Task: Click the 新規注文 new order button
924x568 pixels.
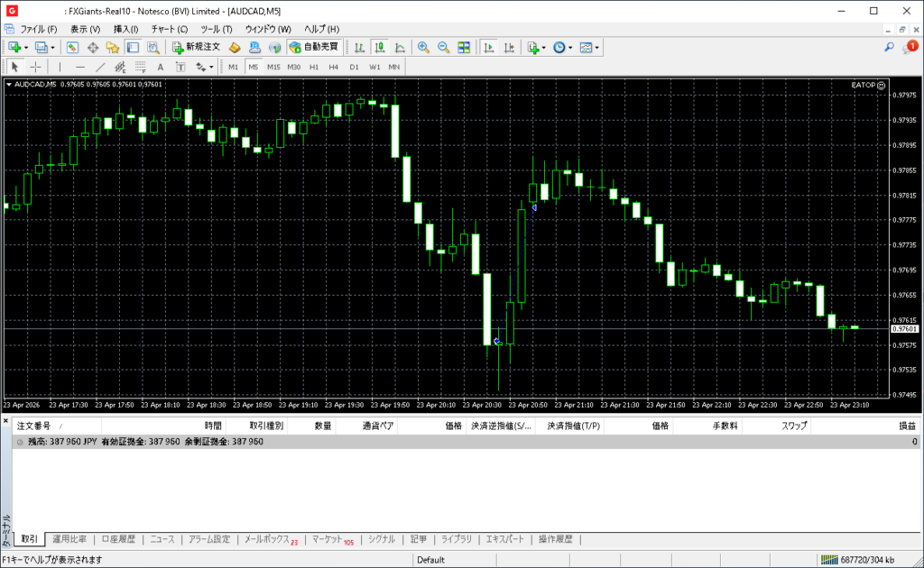Action: click(196, 47)
